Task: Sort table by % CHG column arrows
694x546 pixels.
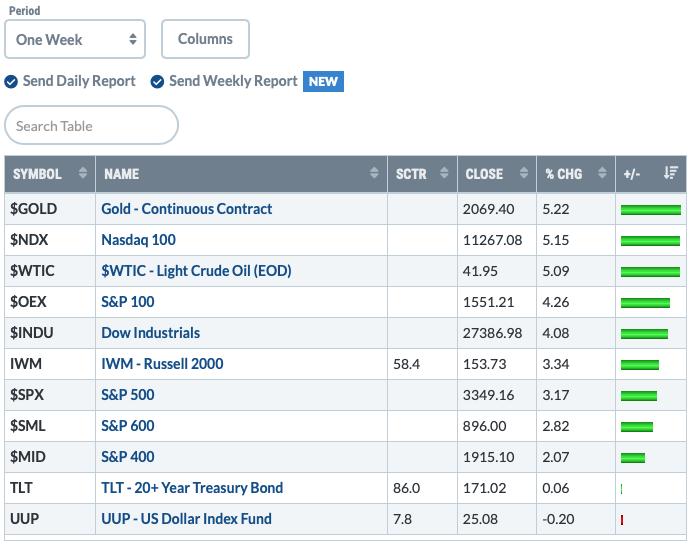Action: [x=602, y=173]
